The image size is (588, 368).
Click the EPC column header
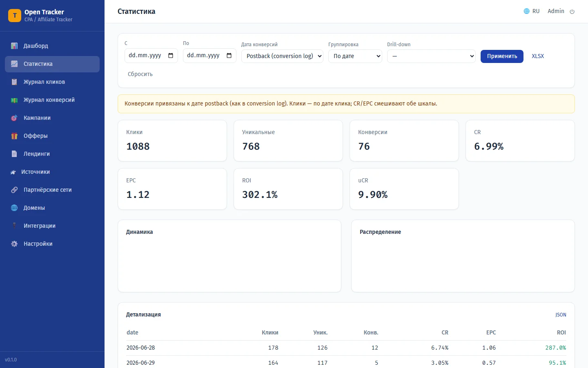pyautogui.click(x=491, y=333)
